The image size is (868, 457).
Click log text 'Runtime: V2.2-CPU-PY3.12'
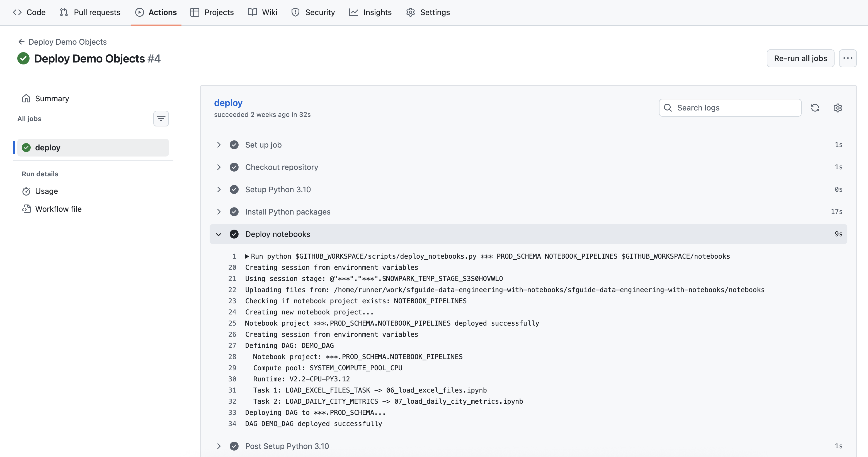tap(302, 379)
